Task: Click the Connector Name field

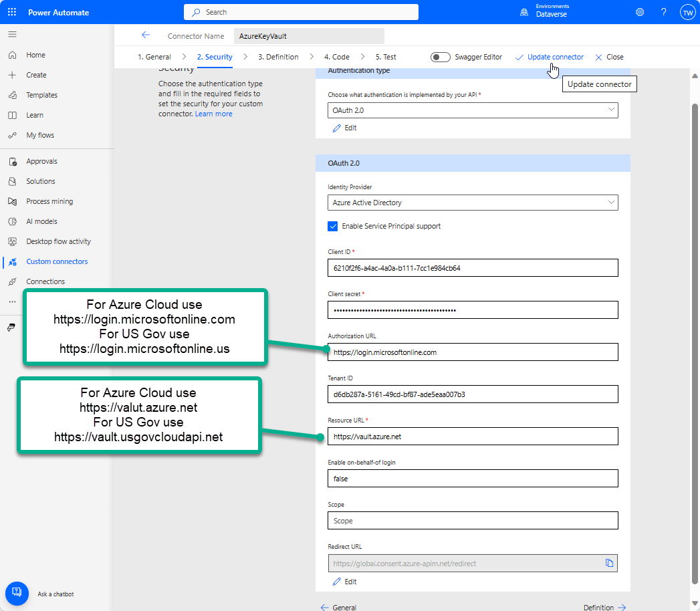Action: pyautogui.click(x=309, y=36)
